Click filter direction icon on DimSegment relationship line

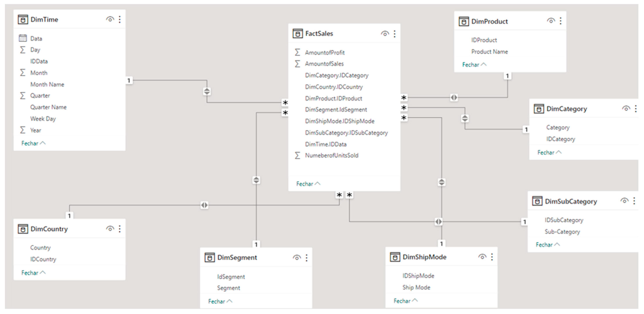tap(256, 180)
